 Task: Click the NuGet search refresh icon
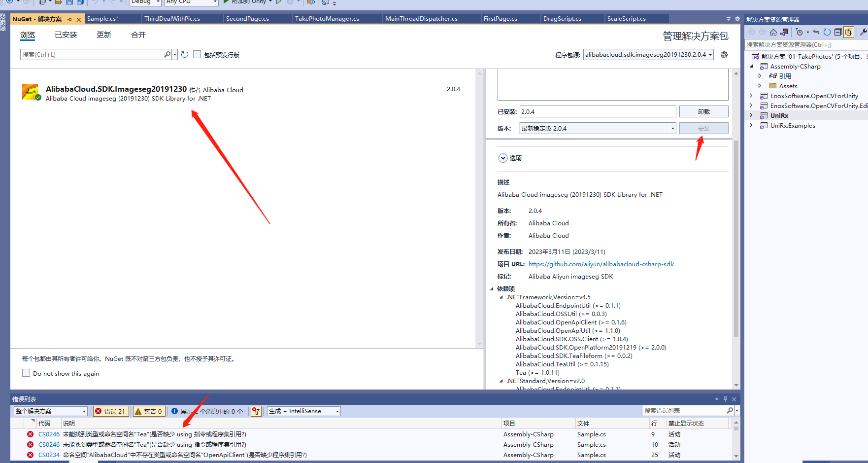point(185,55)
